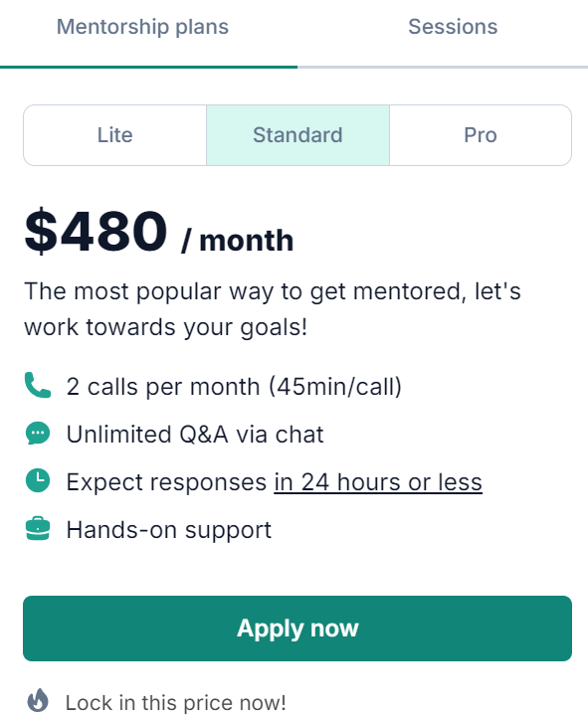Switch to the Sessions tab
This screenshot has width=588, height=720.
pos(453,27)
